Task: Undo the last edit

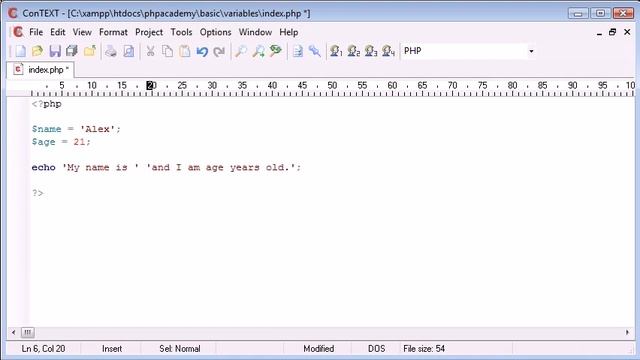Action: [x=202, y=51]
